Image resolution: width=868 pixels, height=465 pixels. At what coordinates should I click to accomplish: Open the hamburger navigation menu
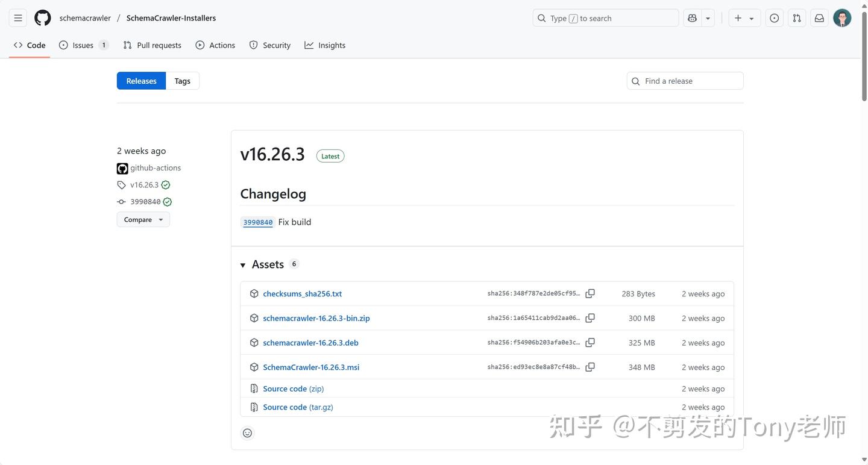coord(17,17)
